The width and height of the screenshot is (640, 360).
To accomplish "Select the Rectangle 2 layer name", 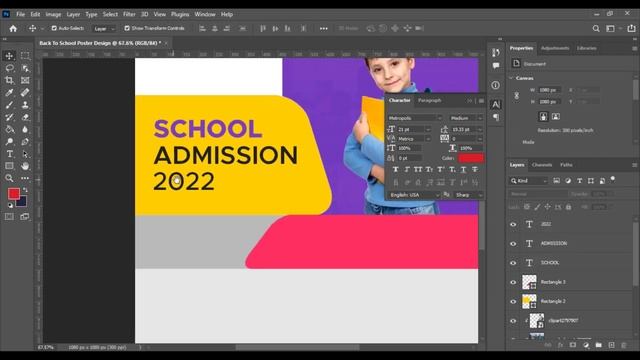I will click(553, 301).
